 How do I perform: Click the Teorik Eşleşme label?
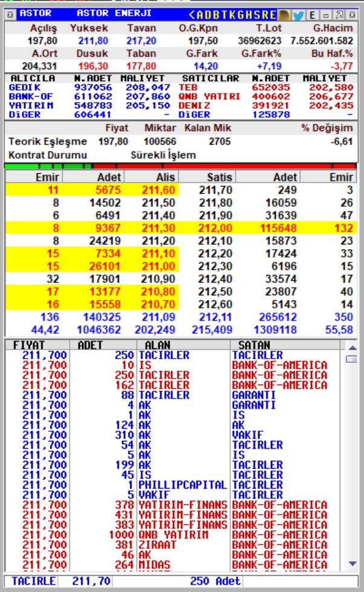click(48, 141)
